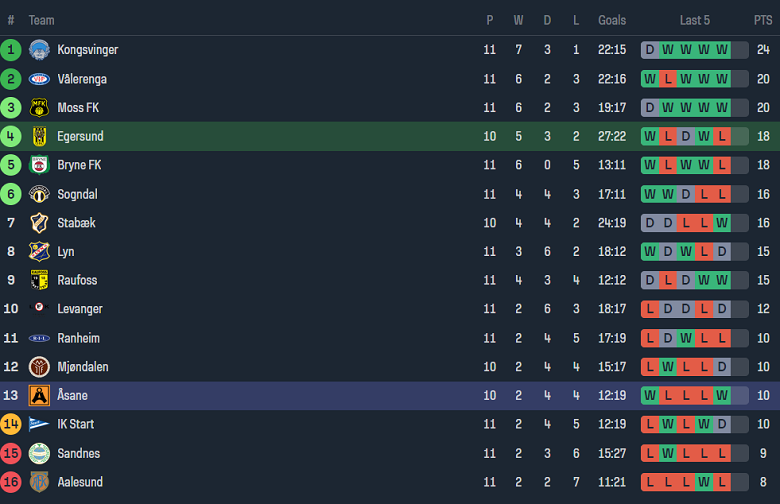780x504 pixels.
Task: Click Kongsvinger's position number 1 badge
Action: click(11, 50)
